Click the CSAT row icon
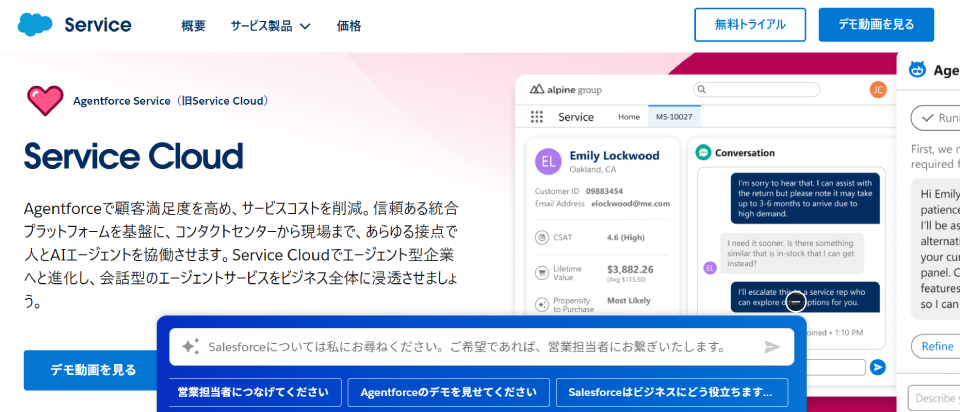960x412 pixels. (x=541, y=238)
